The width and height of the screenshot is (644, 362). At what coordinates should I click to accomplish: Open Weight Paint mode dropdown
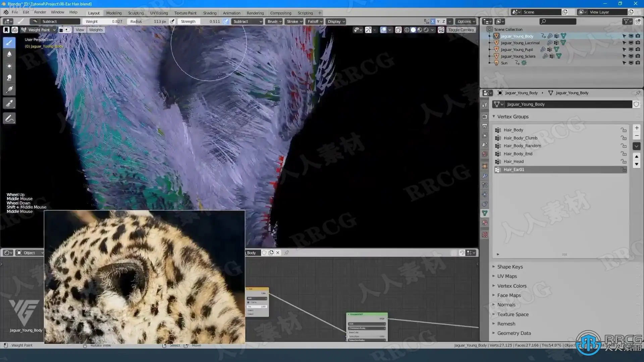39,30
